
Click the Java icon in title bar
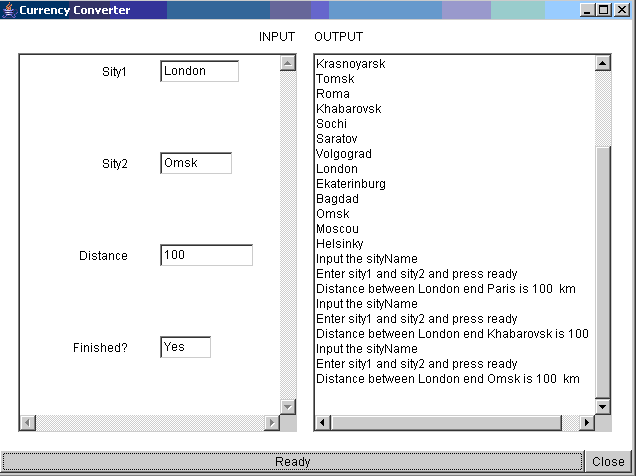(x=10, y=10)
